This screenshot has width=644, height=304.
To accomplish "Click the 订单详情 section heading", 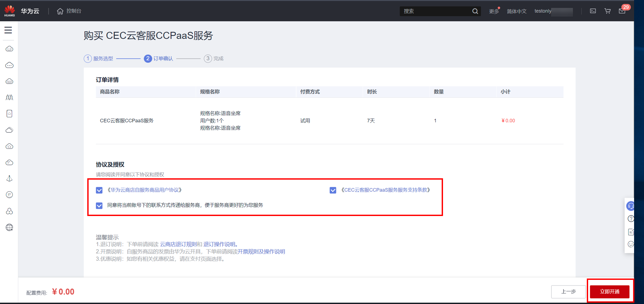I will [107, 80].
